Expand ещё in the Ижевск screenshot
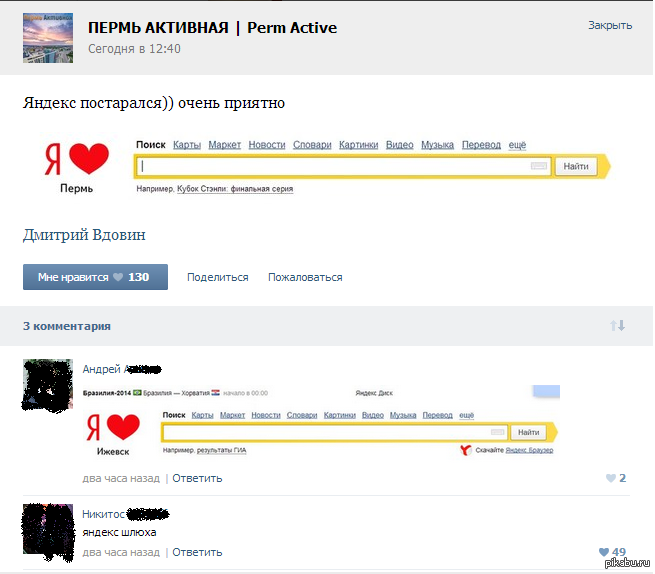The width and height of the screenshot is (655, 574). [467, 415]
